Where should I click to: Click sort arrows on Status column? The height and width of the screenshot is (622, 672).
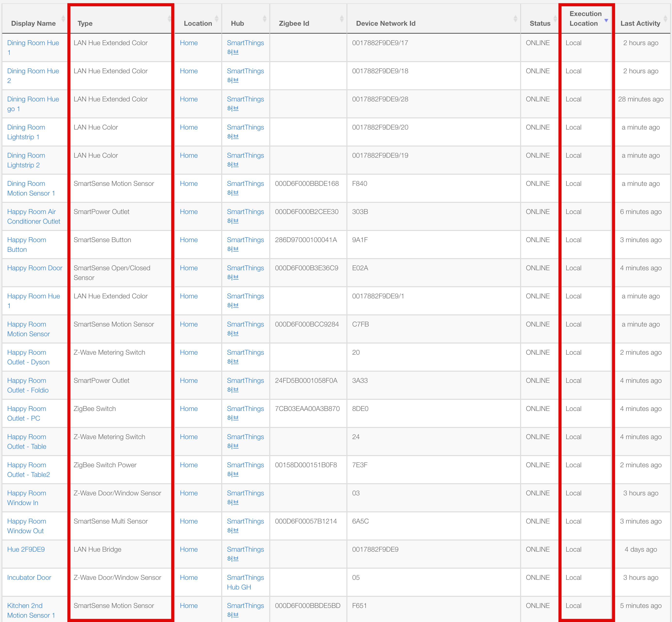pos(555,19)
